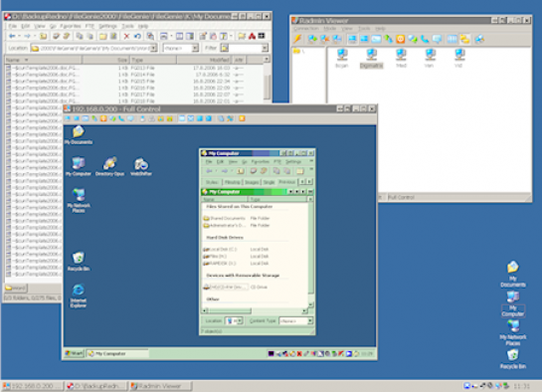Image resolution: width=542 pixels, height=392 pixels.
Task: Click the new folder icon in FileGenie toolbar
Action: pyautogui.click(x=103, y=36)
